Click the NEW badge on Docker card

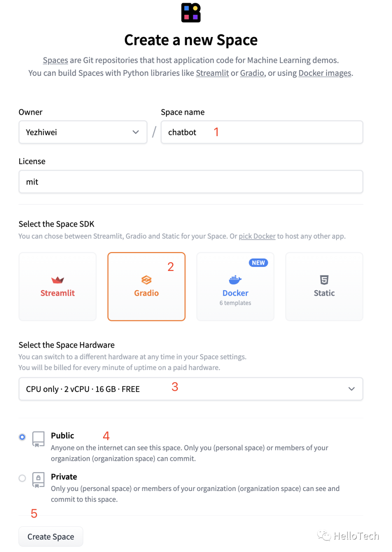258,263
